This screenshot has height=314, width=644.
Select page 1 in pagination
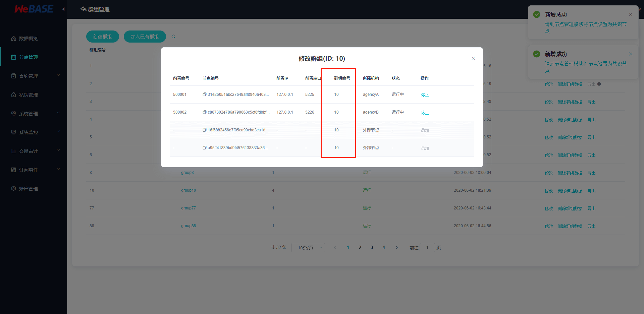click(348, 248)
